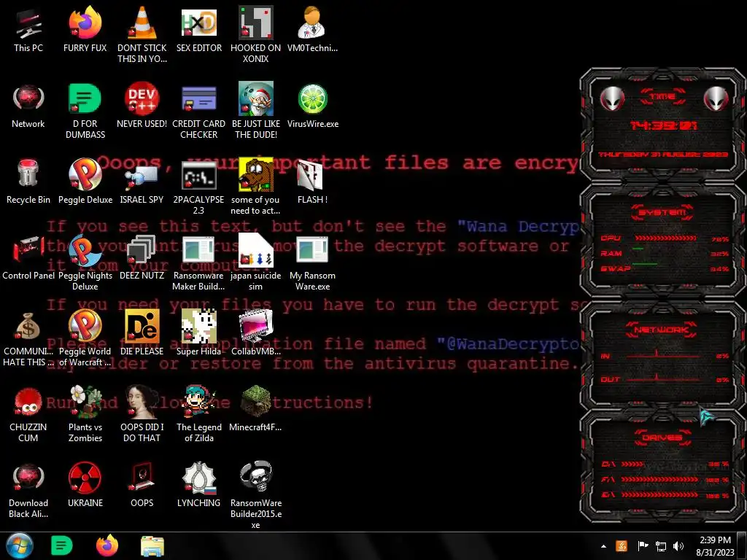Viewport: 747px width, 560px height.
Task: Open the Action Center flag icon
Action: 643,546
